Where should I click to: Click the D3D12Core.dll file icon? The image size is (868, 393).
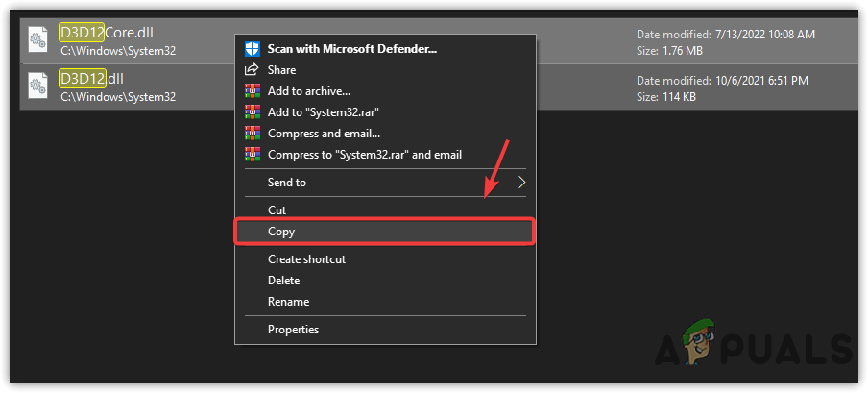39,38
